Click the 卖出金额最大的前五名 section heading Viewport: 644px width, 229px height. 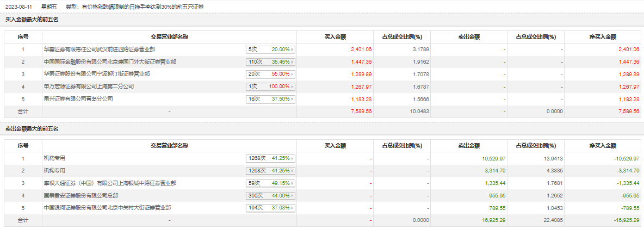click(32, 129)
